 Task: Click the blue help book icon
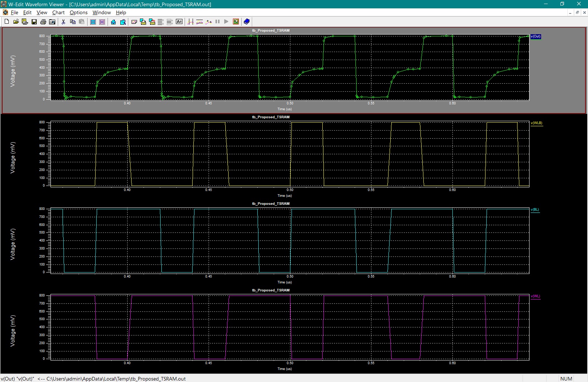pyautogui.click(x=247, y=22)
